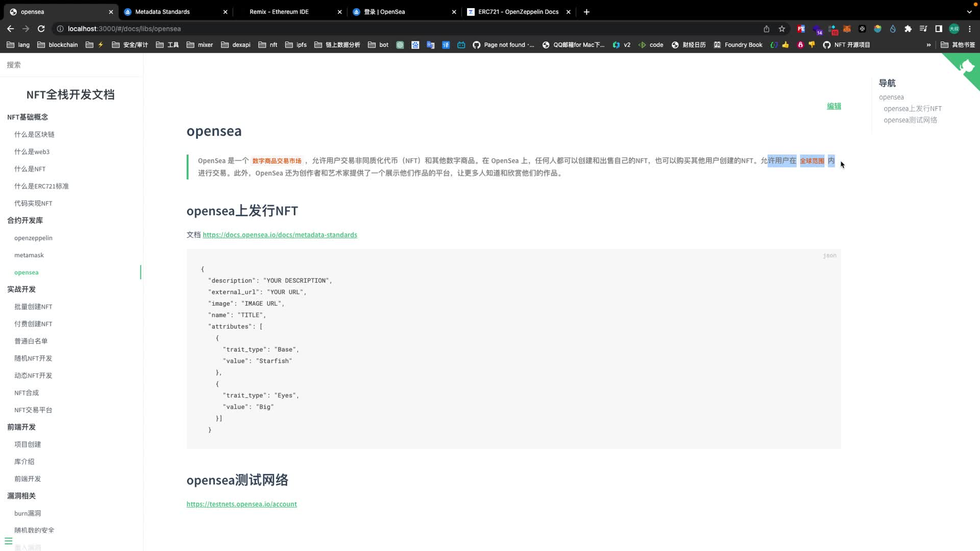Reload the current page
980x551 pixels.
pos(41,29)
